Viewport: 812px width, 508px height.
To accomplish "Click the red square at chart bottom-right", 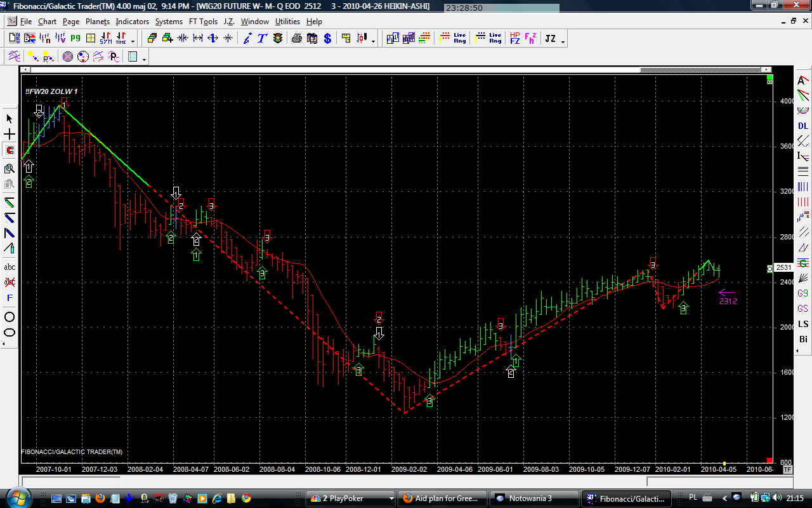I will pyautogui.click(x=769, y=460).
